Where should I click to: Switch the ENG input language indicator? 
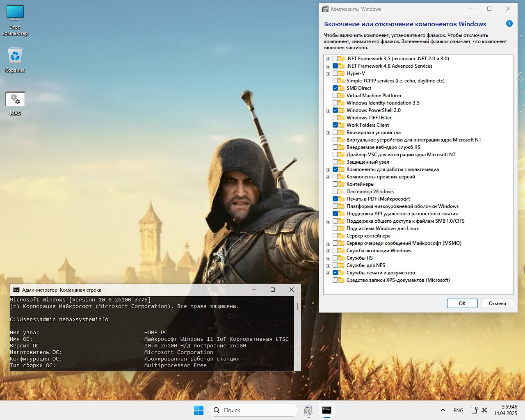coord(459,410)
